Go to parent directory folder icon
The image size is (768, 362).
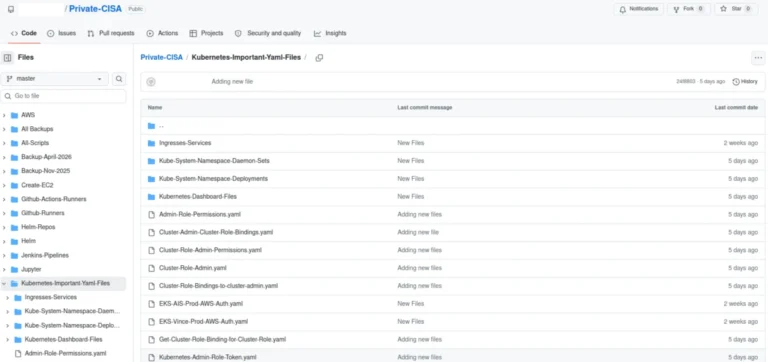(151, 126)
